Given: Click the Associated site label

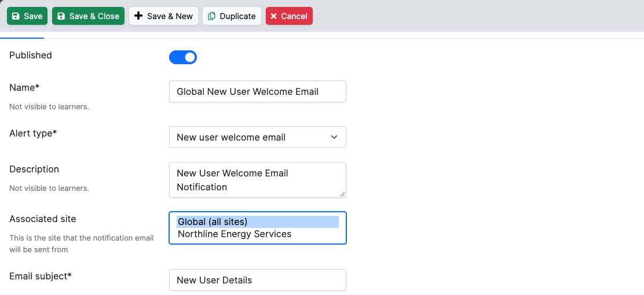Looking at the screenshot, I should [x=43, y=219].
